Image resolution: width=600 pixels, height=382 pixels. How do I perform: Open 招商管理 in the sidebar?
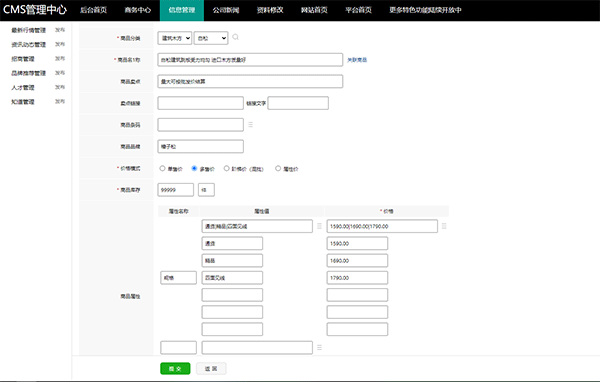(23, 59)
